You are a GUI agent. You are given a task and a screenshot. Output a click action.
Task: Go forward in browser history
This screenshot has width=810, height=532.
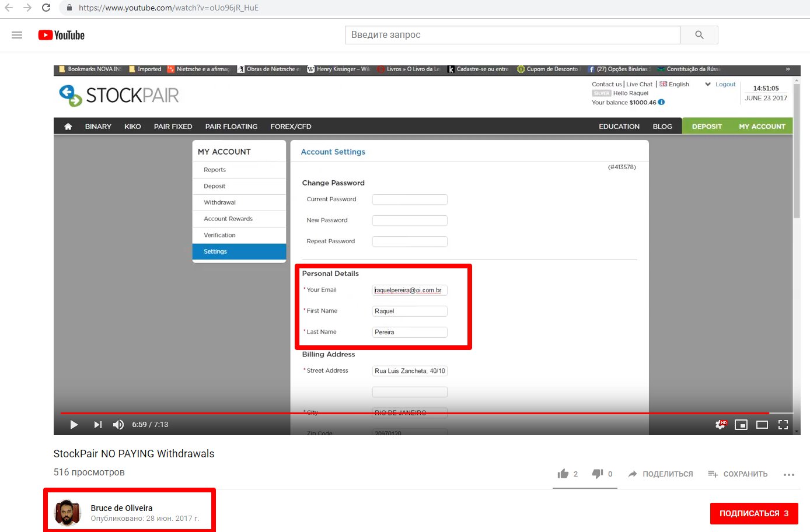click(27, 8)
